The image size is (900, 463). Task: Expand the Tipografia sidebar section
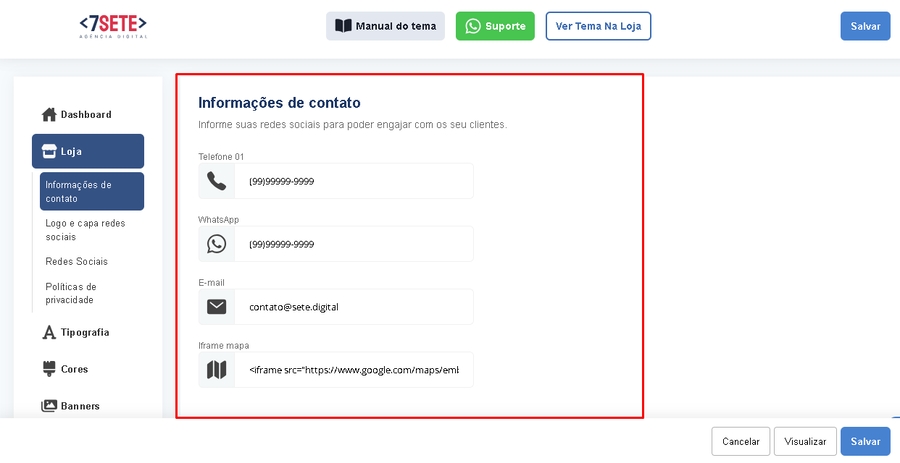click(85, 332)
